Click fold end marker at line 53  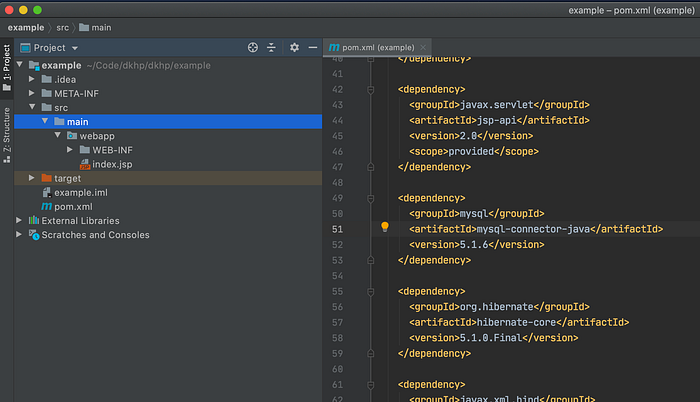click(371, 260)
